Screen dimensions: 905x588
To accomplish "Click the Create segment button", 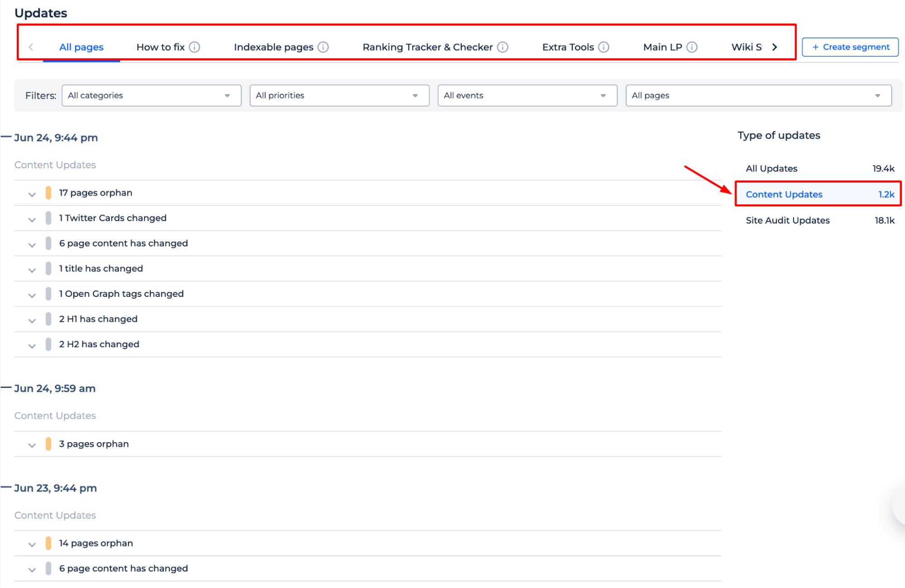I will tap(850, 46).
